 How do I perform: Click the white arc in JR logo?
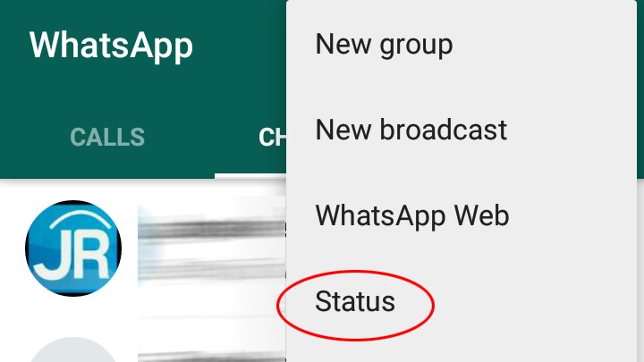coord(81,219)
